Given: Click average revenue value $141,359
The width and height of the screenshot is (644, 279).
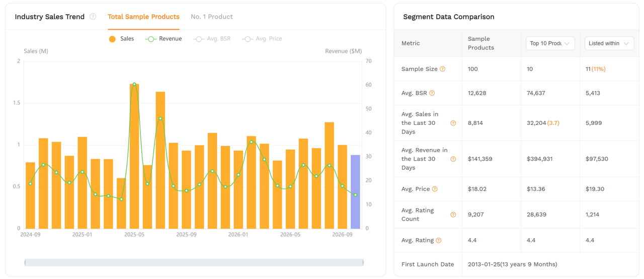Looking at the screenshot, I should point(480,159).
